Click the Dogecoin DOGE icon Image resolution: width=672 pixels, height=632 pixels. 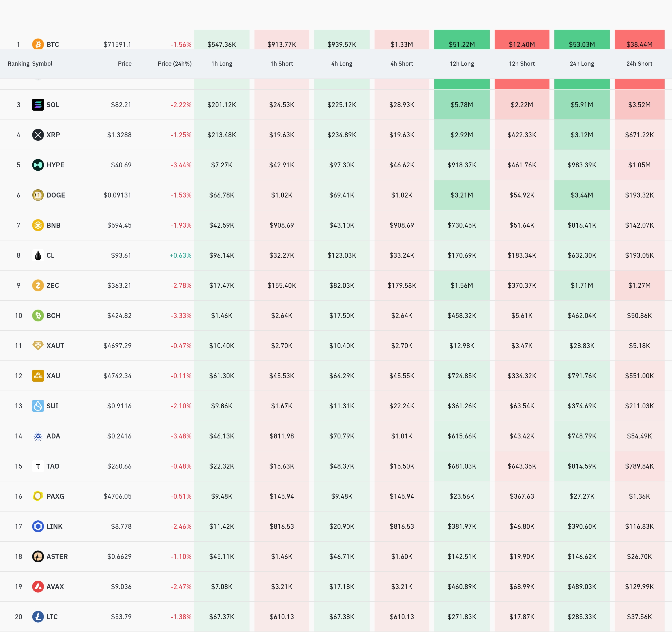coord(38,195)
